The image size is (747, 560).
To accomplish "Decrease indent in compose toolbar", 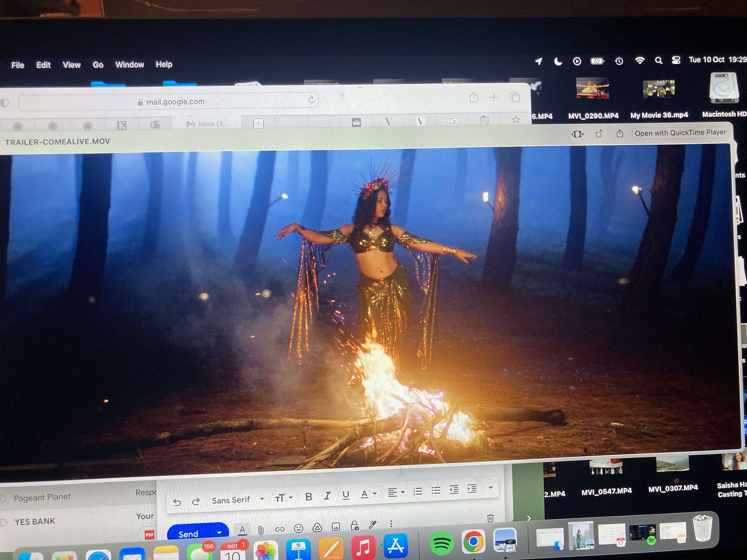I will [454, 490].
